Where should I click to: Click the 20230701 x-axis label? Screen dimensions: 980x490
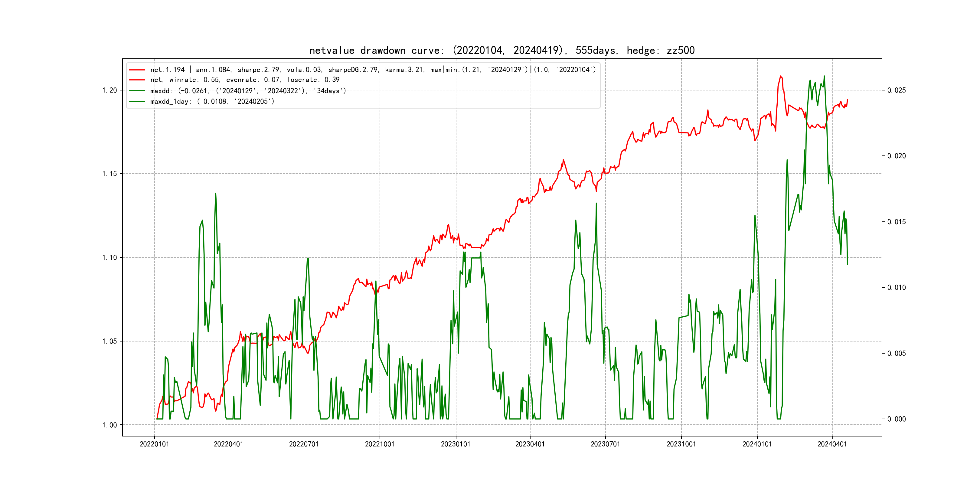pyautogui.click(x=605, y=444)
